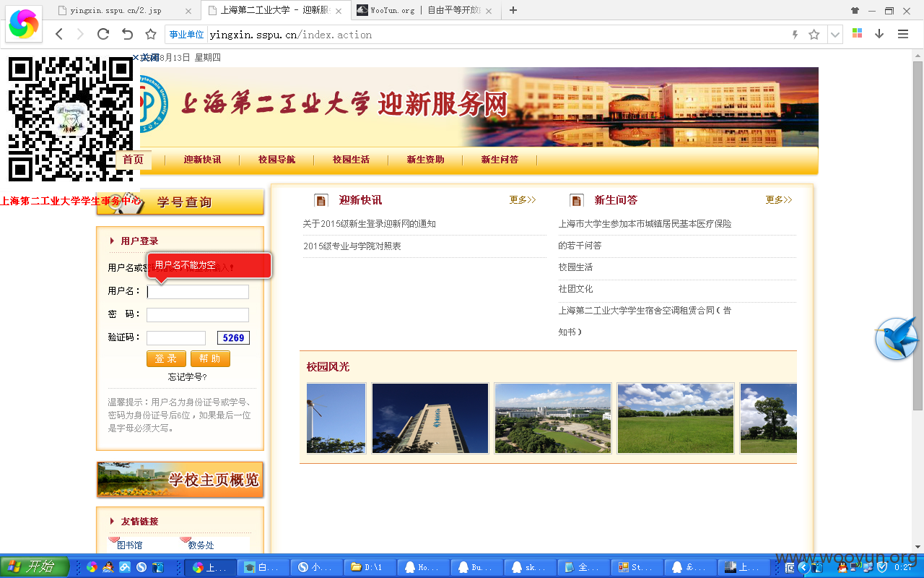Open the 教务处 friendly link
Image resolution: width=924 pixels, height=578 pixels.
pyautogui.click(x=201, y=545)
